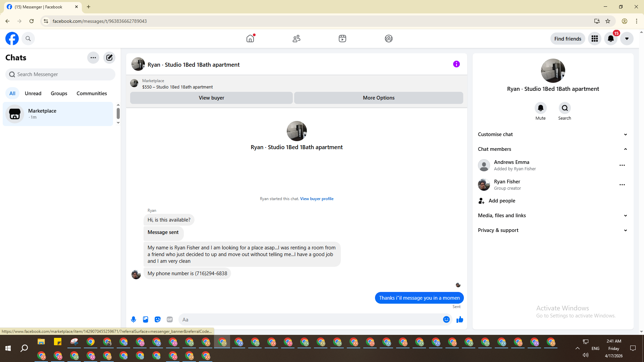
Task: Open the Marketplace chat in list
Action: click(58, 114)
